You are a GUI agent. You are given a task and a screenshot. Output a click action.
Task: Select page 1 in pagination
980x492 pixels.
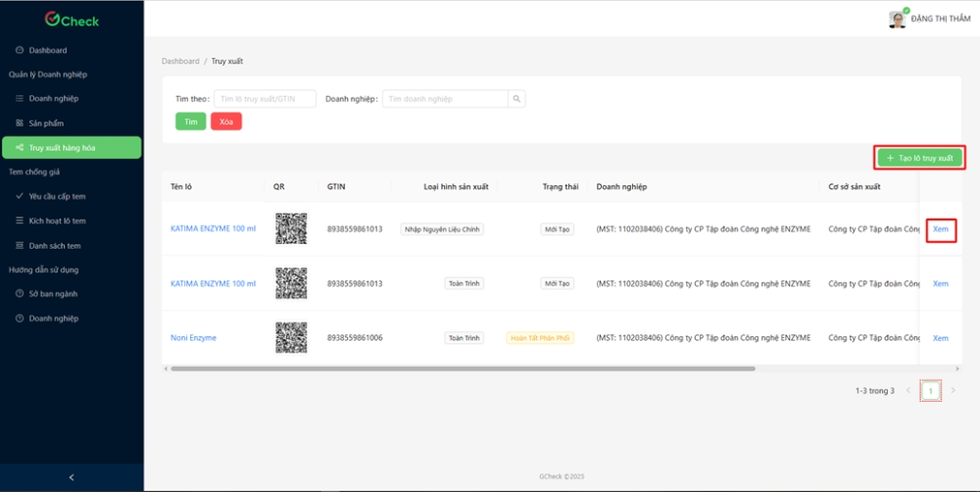931,391
